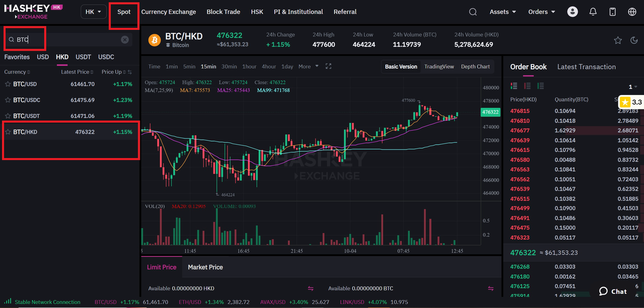Viewport: 644px width, 308px height.
Task: Open the HK region dropdown
Action: point(93,12)
